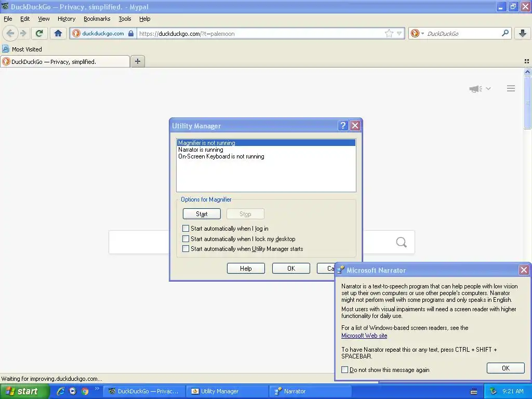Click the search bar magnifier icon
This screenshot has width=532, height=399.
point(505,33)
